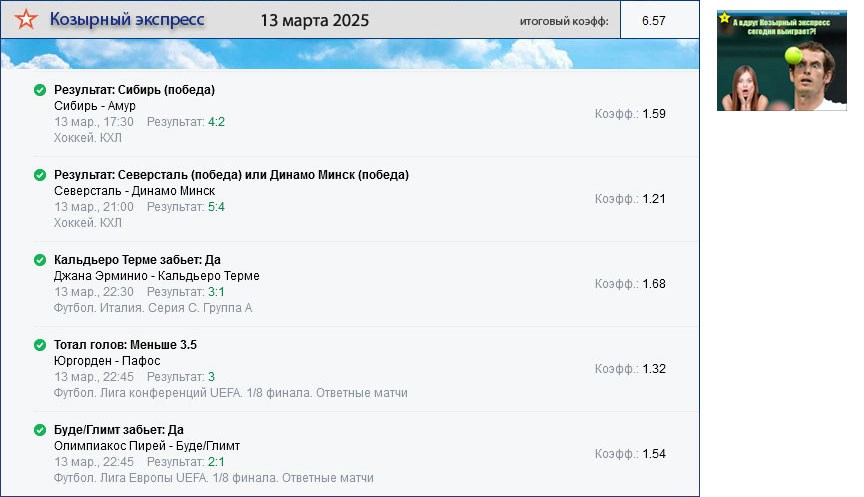Open the Олимпиакос Пирей - Буде/Глимт match

147,446
